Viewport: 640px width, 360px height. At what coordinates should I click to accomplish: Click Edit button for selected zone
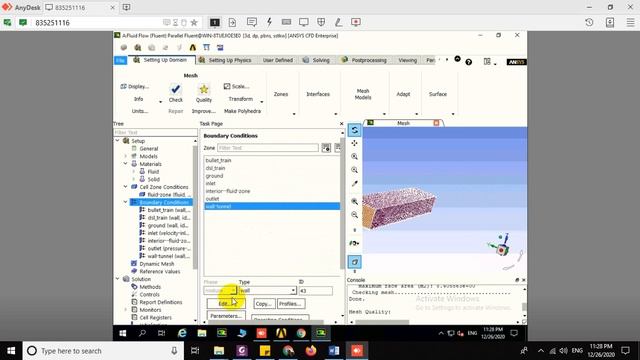(226, 304)
